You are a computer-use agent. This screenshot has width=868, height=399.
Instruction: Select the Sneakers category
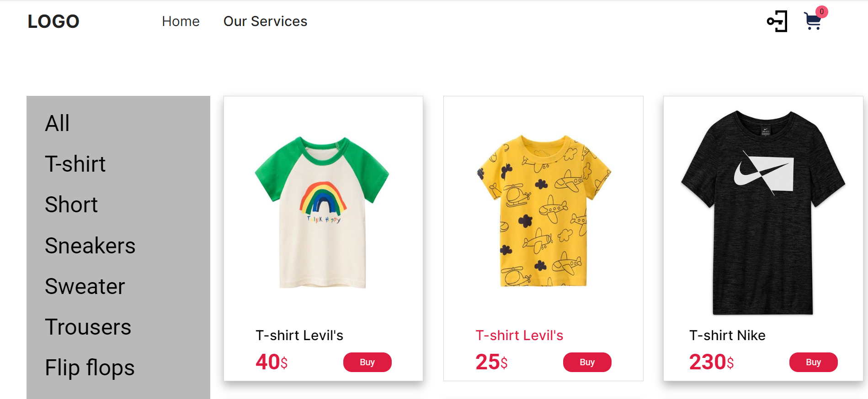(90, 246)
